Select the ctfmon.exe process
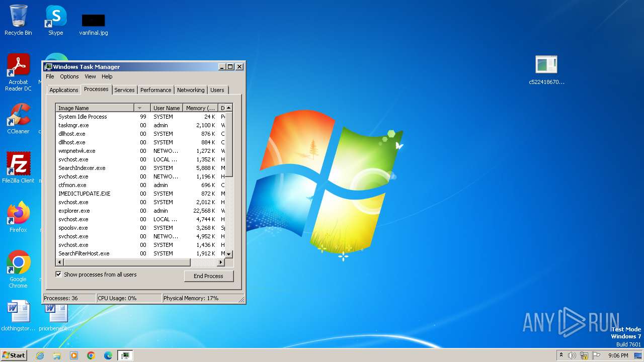Image resolution: width=644 pixels, height=362 pixels. pos(140,185)
